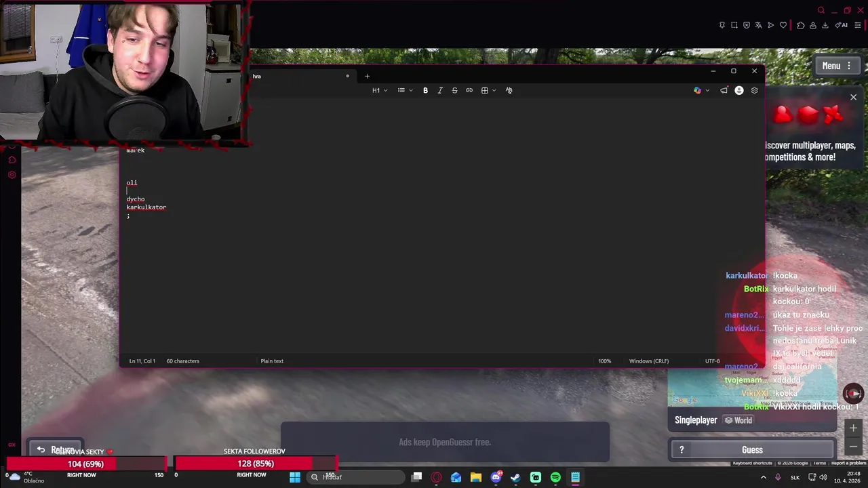
Task: Open the Notepad account profile icon
Action: tap(739, 90)
